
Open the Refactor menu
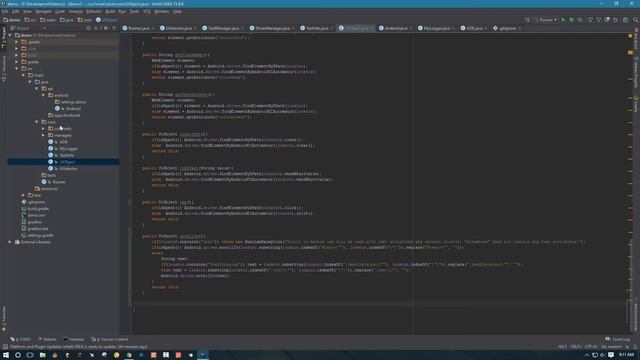(x=94, y=11)
